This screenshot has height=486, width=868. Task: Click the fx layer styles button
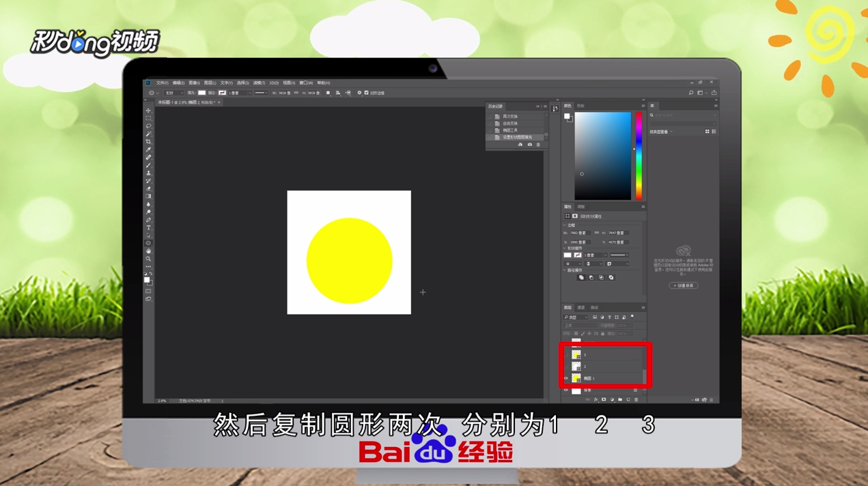(596, 400)
